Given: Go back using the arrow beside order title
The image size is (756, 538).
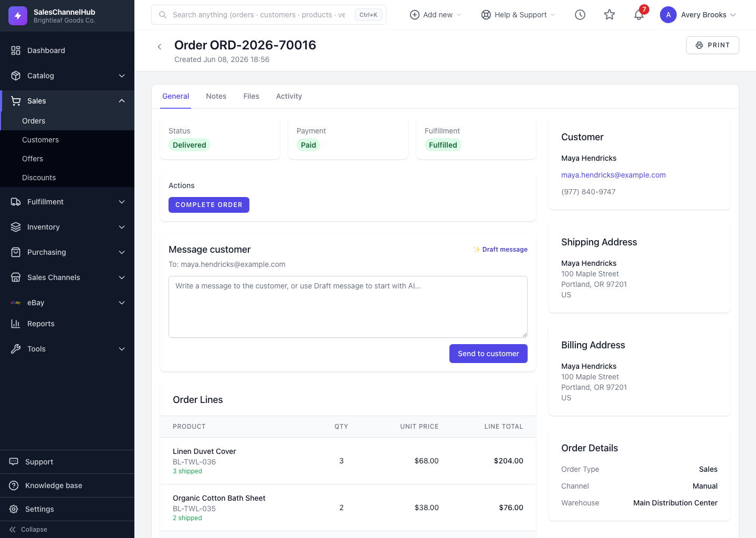Looking at the screenshot, I should coord(160,47).
